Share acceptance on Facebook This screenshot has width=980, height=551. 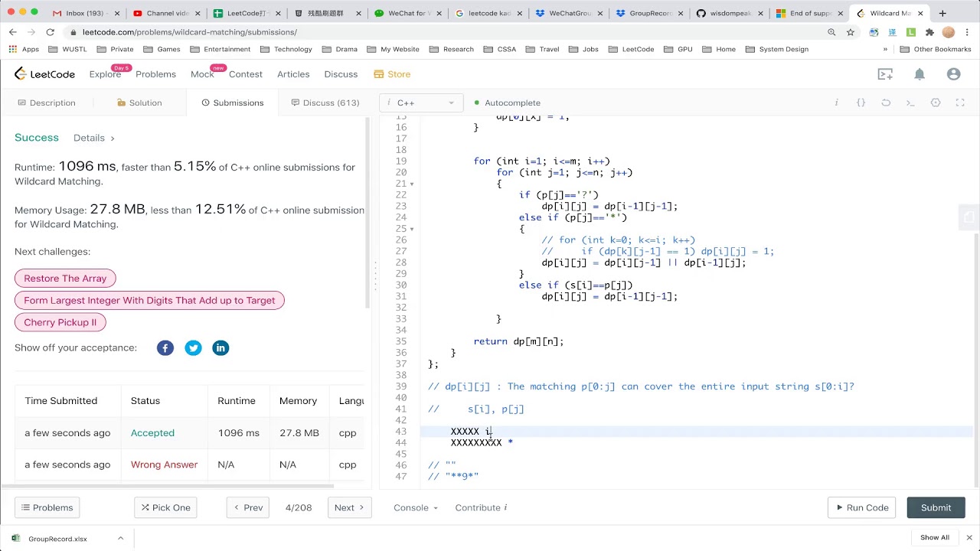(165, 348)
